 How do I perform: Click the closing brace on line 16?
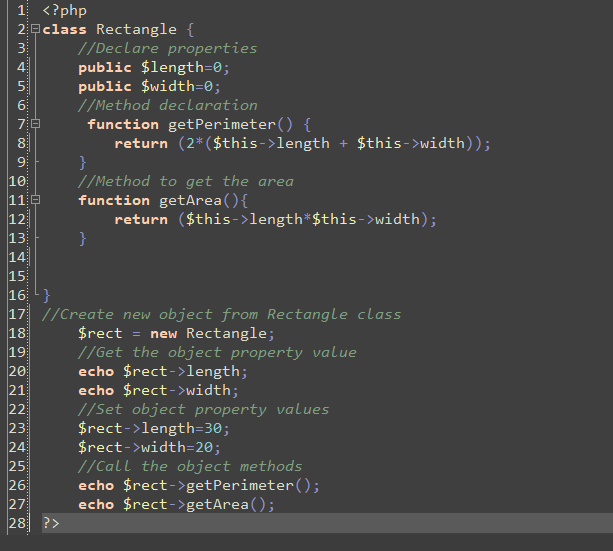pyautogui.click(x=47, y=296)
